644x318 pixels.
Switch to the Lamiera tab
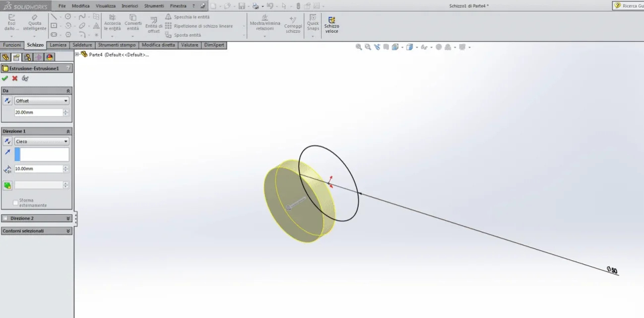click(59, 45)
